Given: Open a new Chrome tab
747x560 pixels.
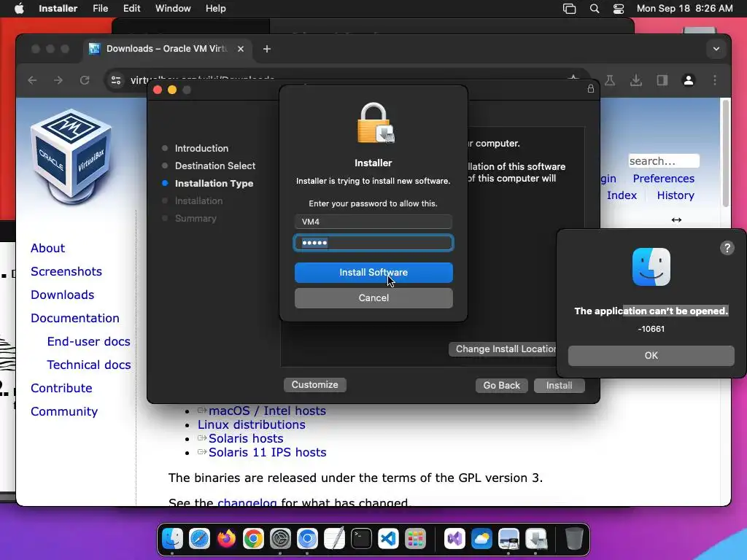Looking at the screenshot, I should [267, 49].
